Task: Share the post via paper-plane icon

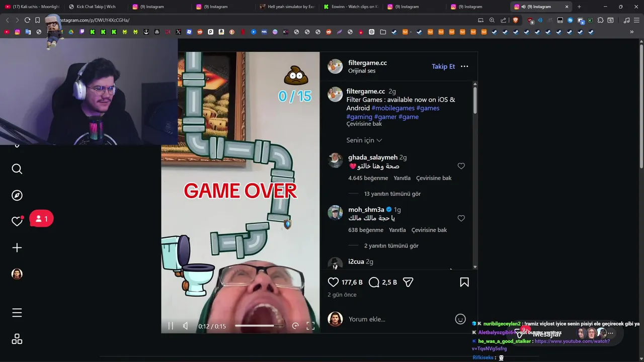Action: point(408,283)
